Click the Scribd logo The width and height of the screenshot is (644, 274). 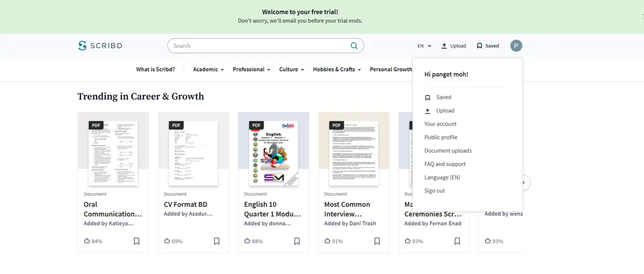(100, 46)
